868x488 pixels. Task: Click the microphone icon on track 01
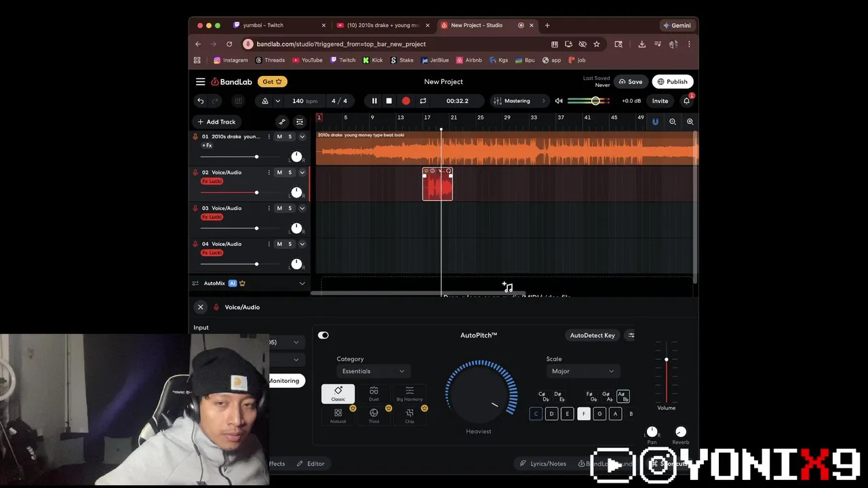[195, 136]
